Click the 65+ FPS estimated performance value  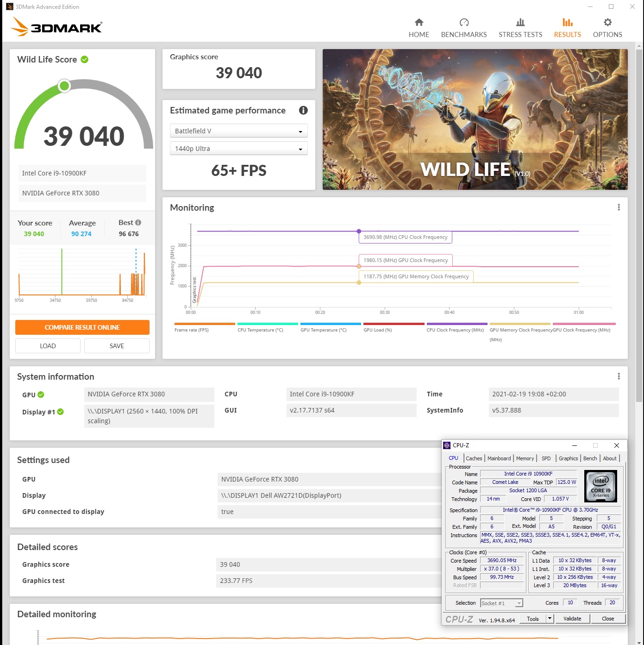tap(239, 170)
